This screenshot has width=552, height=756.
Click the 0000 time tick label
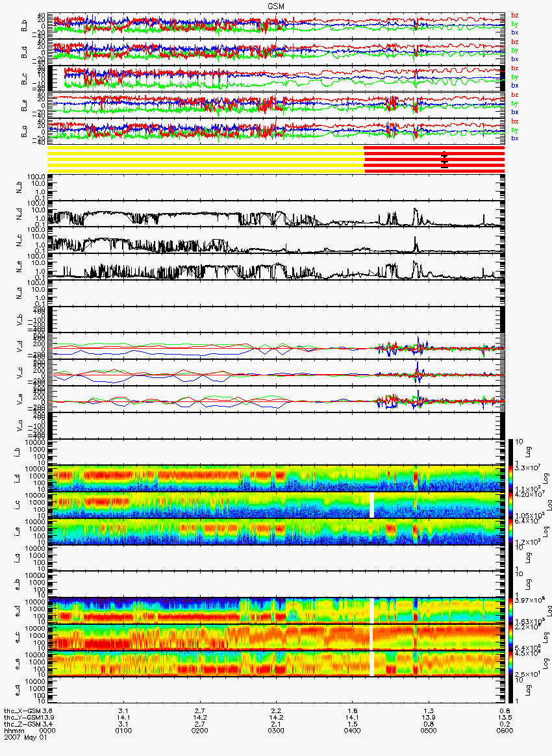47,731
